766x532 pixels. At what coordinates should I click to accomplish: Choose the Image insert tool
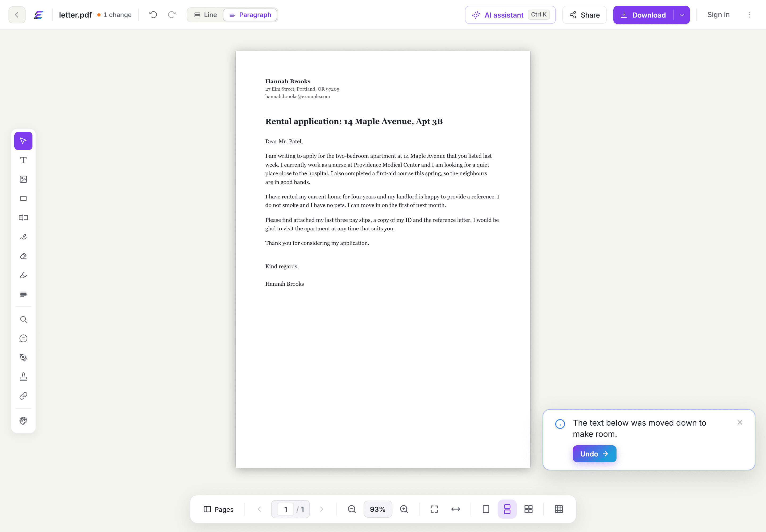(23, 179)
